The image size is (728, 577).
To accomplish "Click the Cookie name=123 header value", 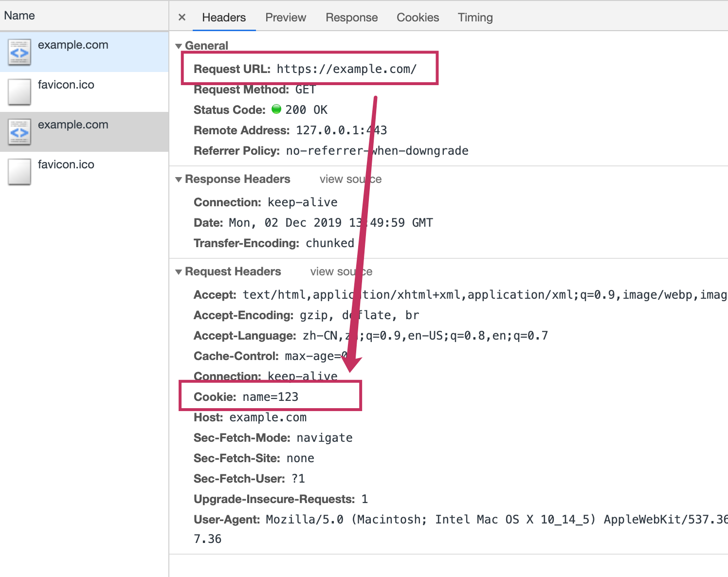I will tap(271, 397).
